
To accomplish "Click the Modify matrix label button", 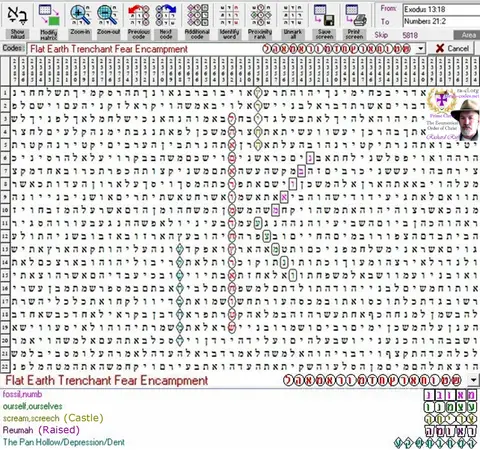I will 49,34.
